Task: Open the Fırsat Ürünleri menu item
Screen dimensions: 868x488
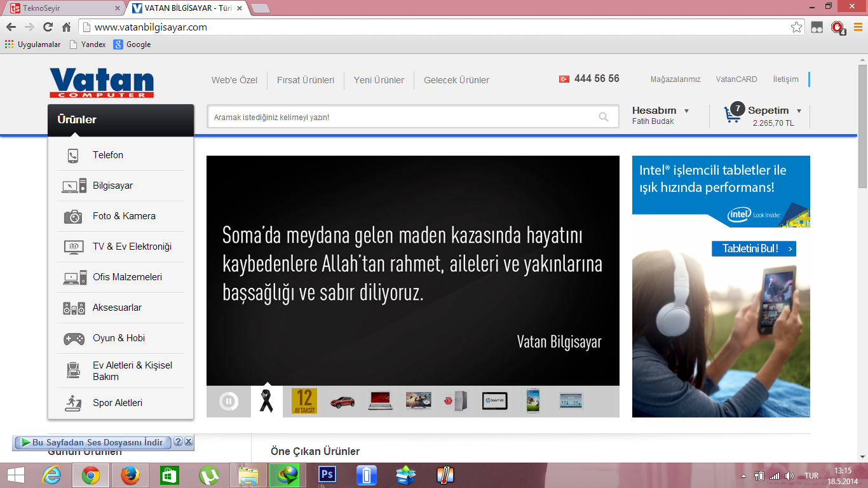Action: pos(306,80)
